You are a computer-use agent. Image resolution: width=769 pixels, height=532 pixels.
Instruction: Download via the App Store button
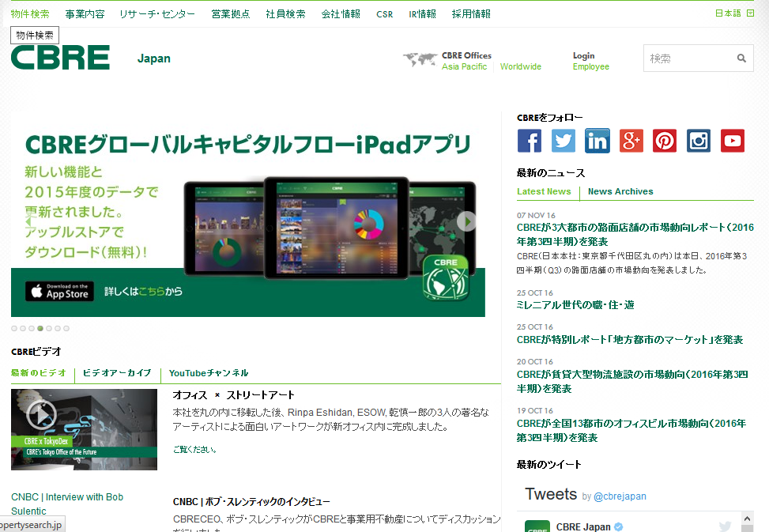(x=59, y=291)
